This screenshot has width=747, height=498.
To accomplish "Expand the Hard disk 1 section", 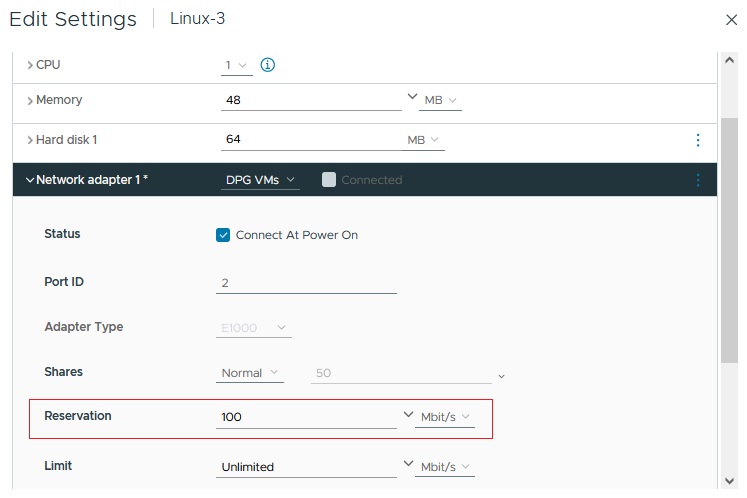I will [x=31, y=140].
